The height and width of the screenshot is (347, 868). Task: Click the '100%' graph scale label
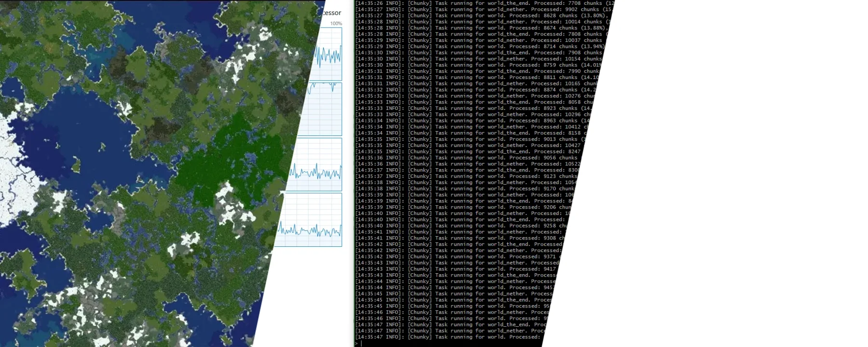tap(336, 23)
